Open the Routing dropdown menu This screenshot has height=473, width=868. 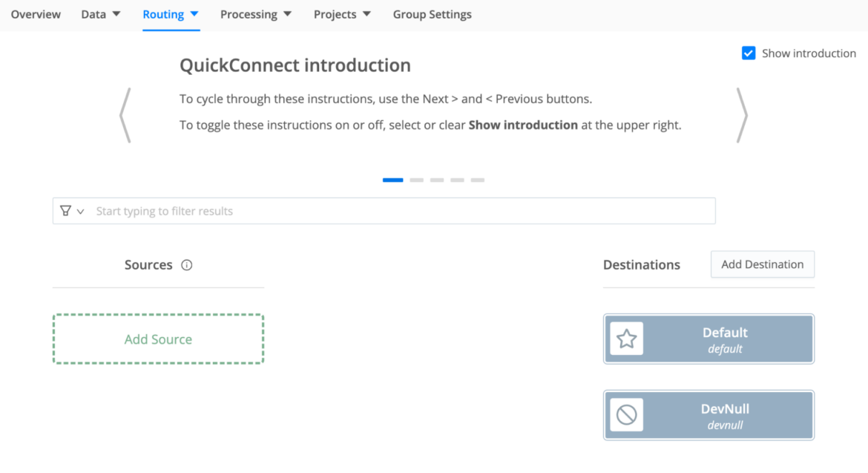tap(171, 14)
